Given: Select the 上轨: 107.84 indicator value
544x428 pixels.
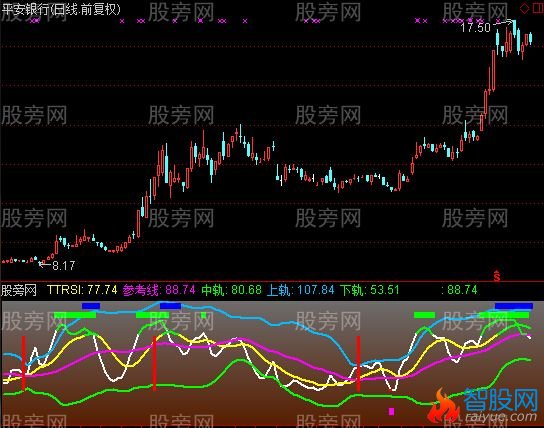Looking at the screenshot, I should coord(300,290).
